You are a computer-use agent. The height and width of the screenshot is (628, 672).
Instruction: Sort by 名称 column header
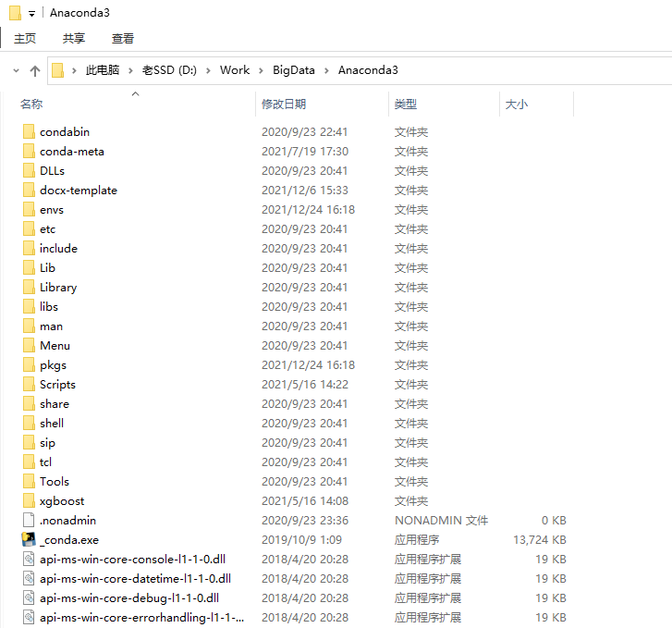31,105
